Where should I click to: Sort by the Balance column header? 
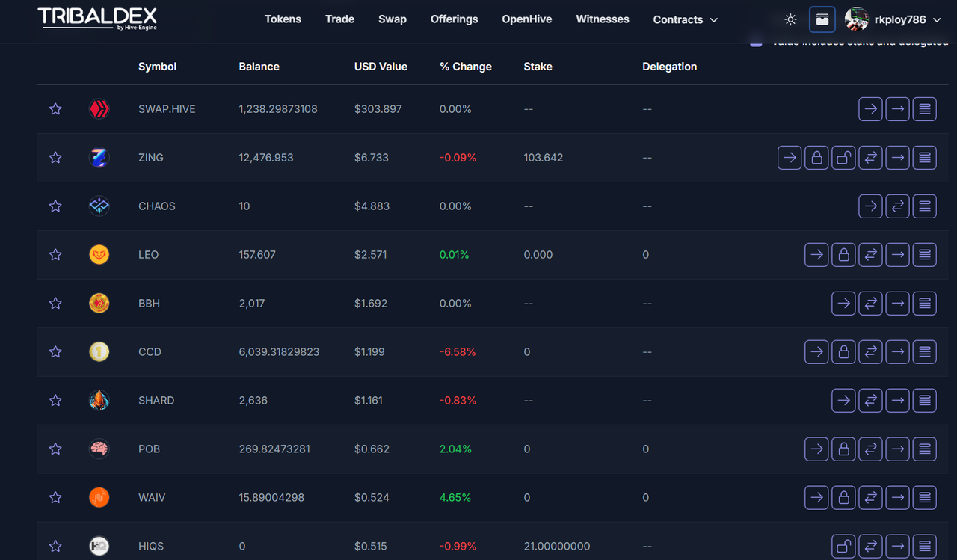click(259, 67)
